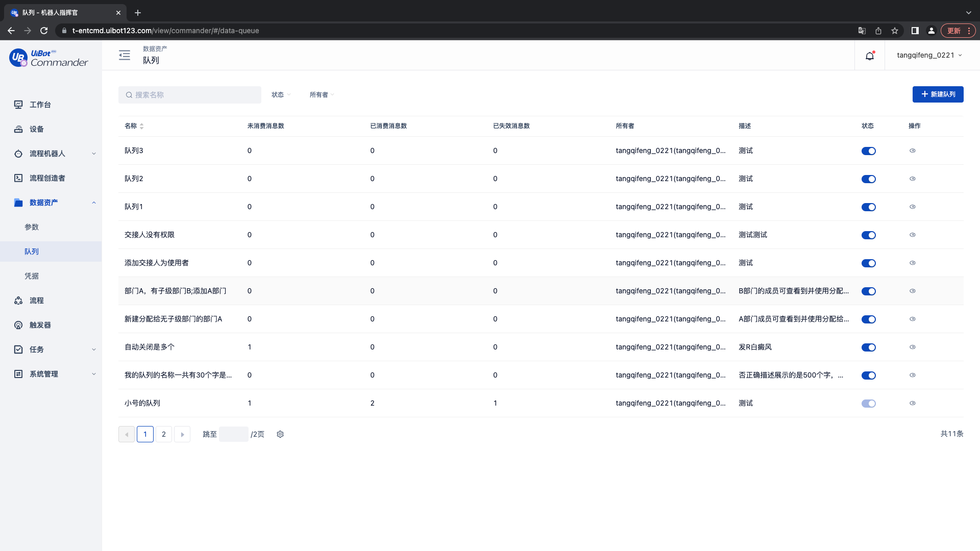
Task: Focus the 搜索名称 search field
Action: tap(190, 95)
